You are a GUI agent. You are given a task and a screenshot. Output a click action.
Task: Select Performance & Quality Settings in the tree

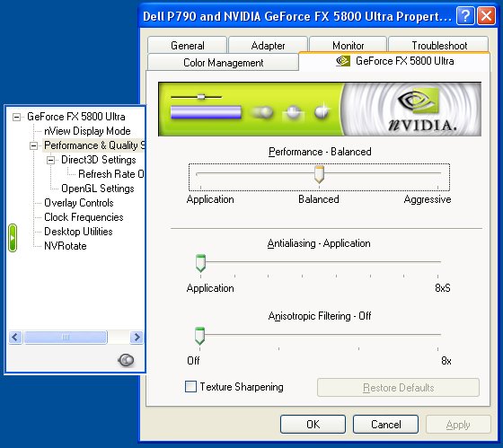[94, 145]
